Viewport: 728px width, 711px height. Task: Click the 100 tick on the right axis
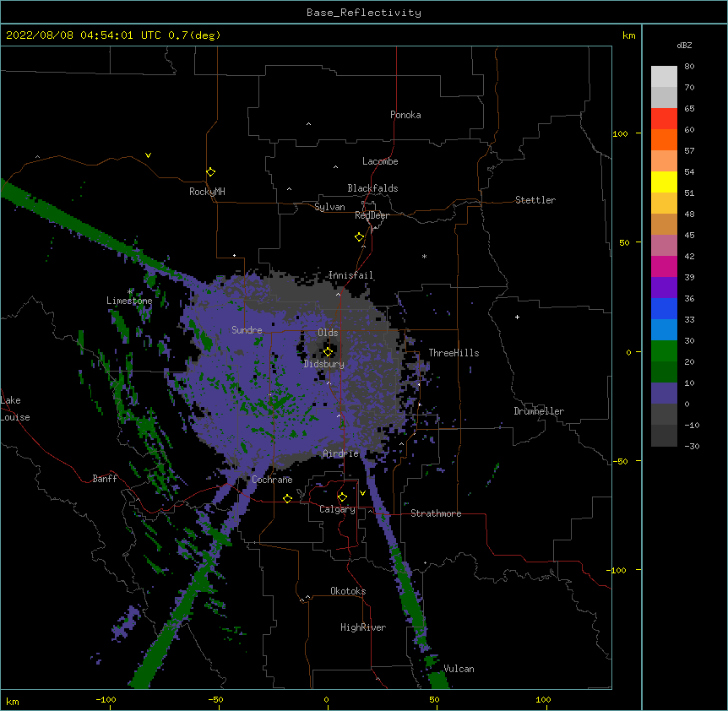point(620,133)
